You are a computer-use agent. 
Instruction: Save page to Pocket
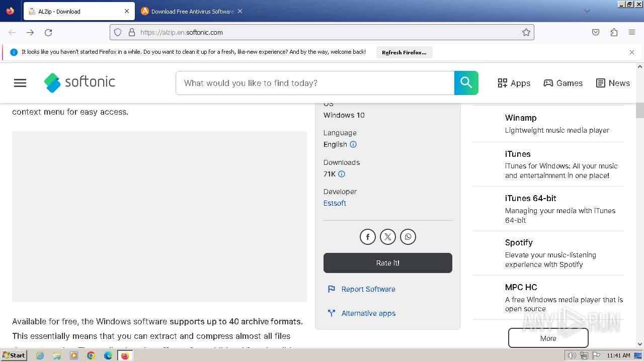coord(596,32)
